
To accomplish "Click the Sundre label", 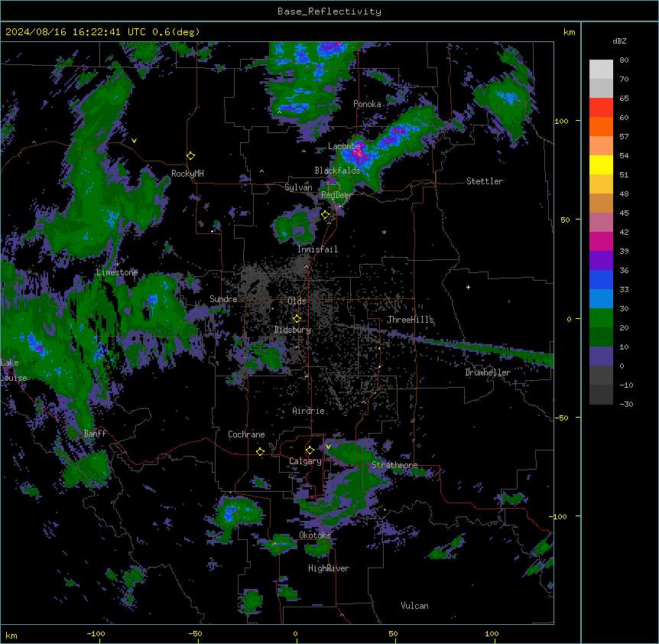I will [223, 299].
